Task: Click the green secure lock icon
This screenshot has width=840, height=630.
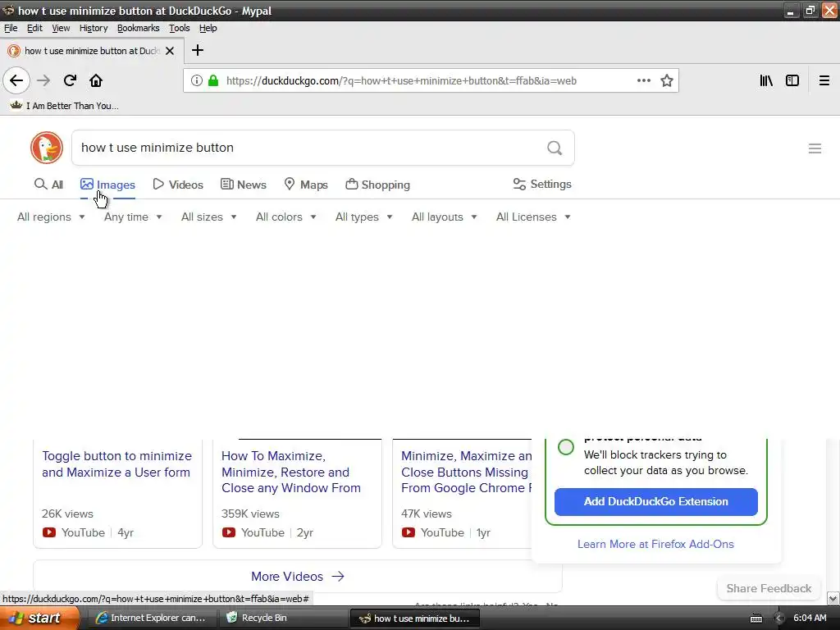Action: [x=213, y=81]
